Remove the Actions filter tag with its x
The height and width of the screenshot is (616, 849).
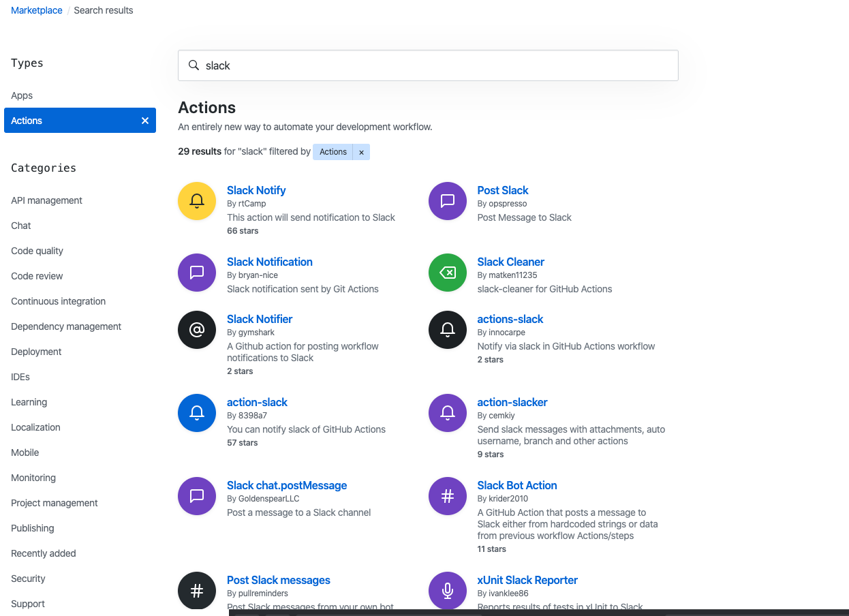click(361, 152)
